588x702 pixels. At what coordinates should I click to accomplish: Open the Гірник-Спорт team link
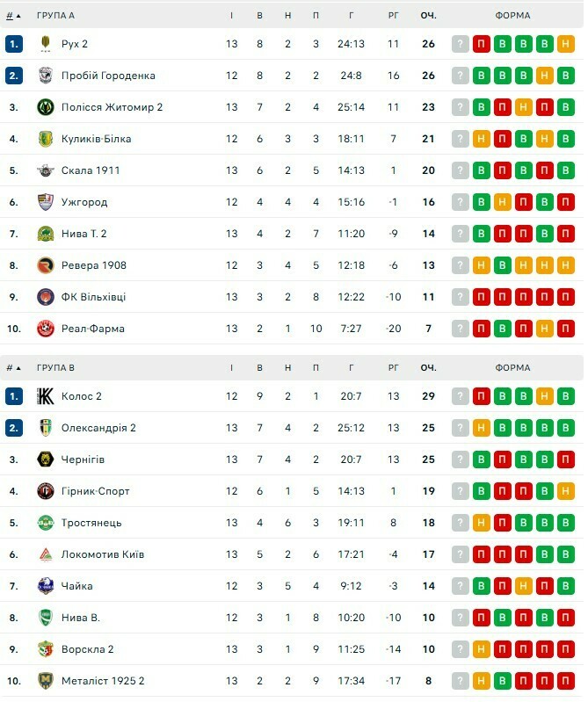coord(95,491)
